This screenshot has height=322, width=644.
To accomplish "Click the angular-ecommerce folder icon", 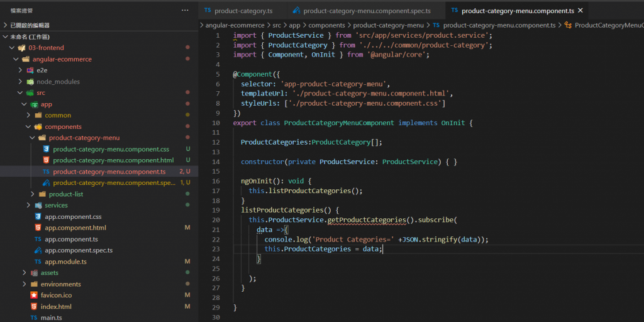I will (26, 59).
